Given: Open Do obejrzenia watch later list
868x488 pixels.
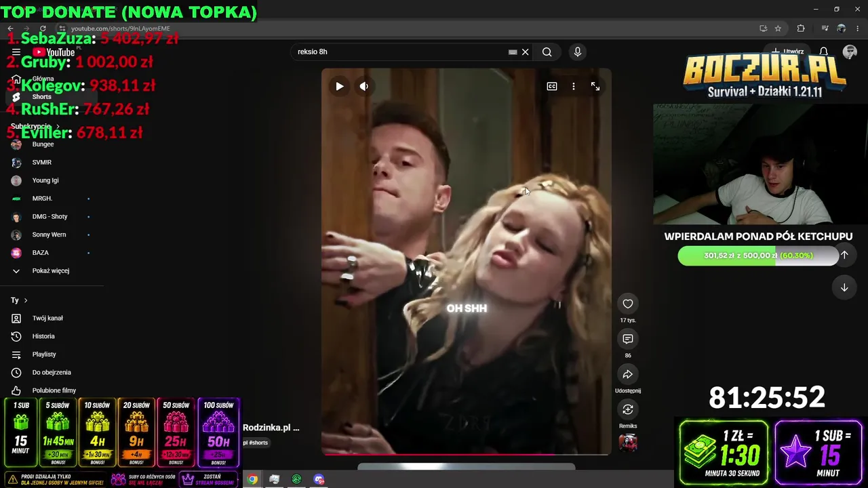Looking at the screenshot, I should click(x=51, y=373).
